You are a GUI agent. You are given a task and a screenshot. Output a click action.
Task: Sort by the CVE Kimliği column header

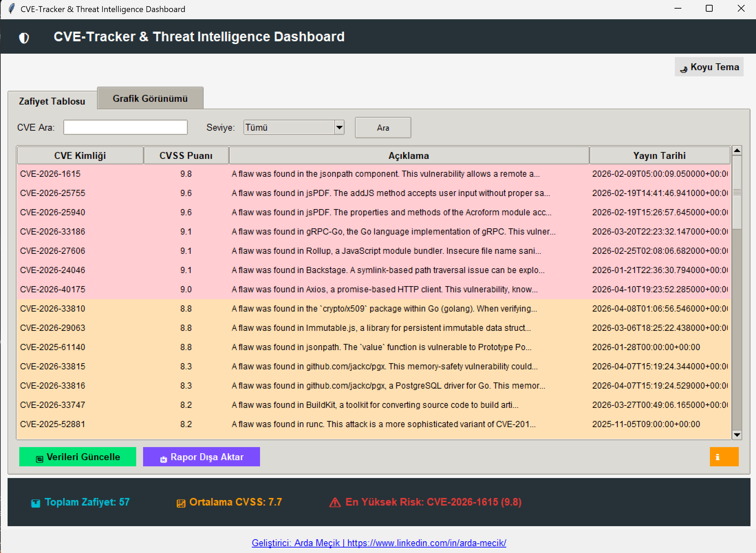point(80,155)
